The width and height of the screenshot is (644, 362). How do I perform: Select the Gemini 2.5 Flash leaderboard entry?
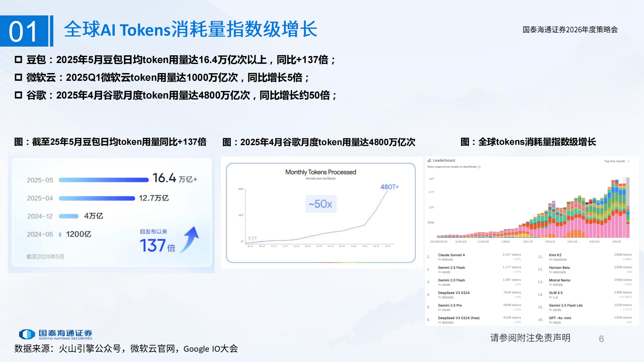[451, 267]
